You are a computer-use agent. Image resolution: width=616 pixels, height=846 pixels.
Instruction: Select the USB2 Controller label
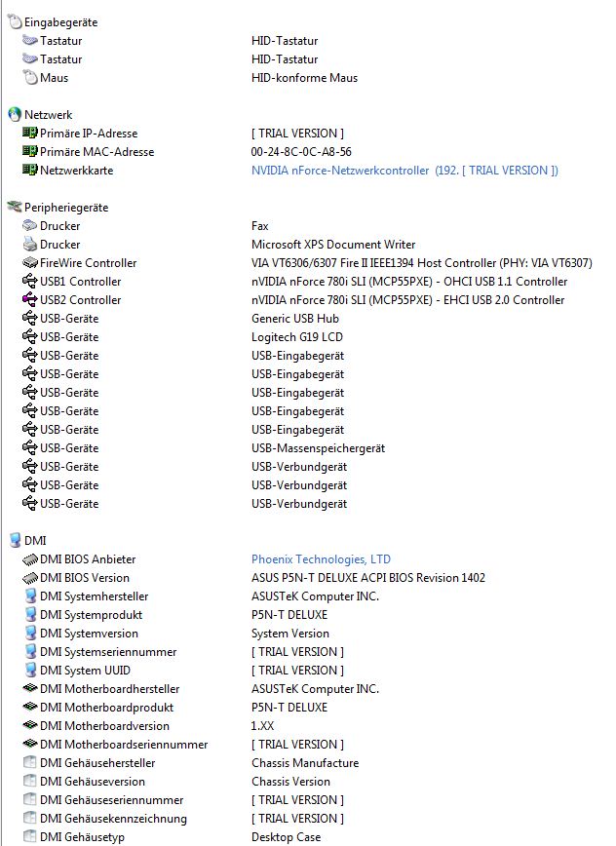pos(80,300)
